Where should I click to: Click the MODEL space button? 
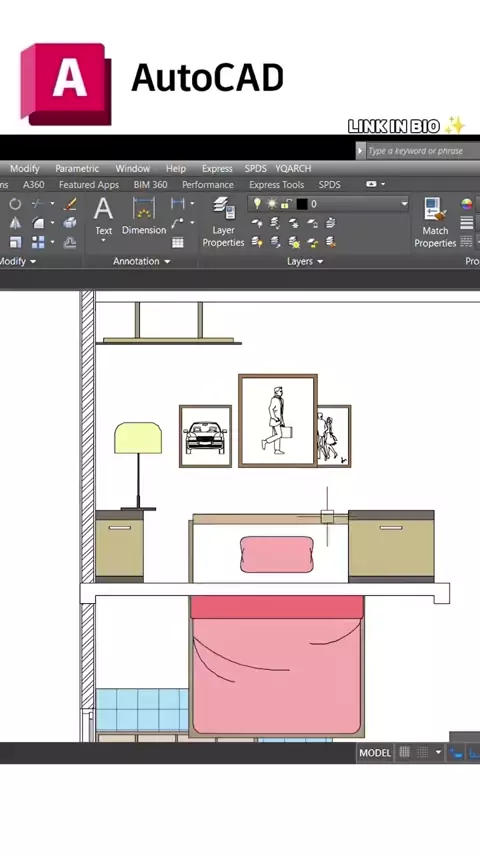pos(375,753)
